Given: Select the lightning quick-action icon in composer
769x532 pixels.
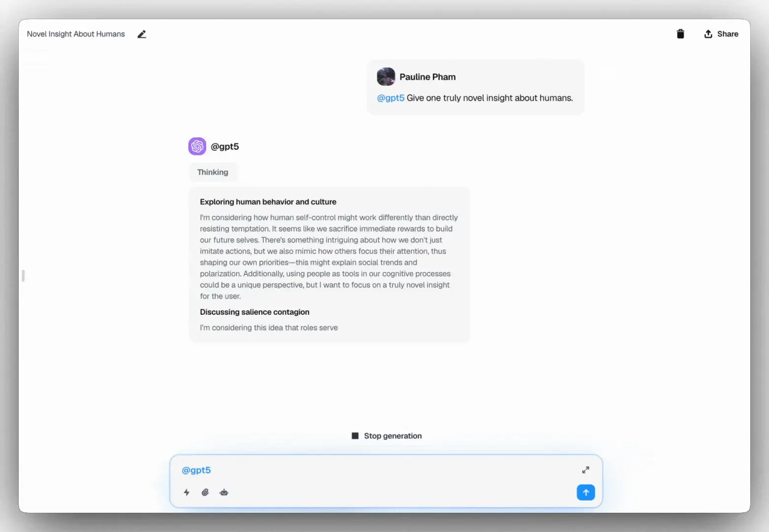Looking at the screenshot, I should (x=186, y=492).
